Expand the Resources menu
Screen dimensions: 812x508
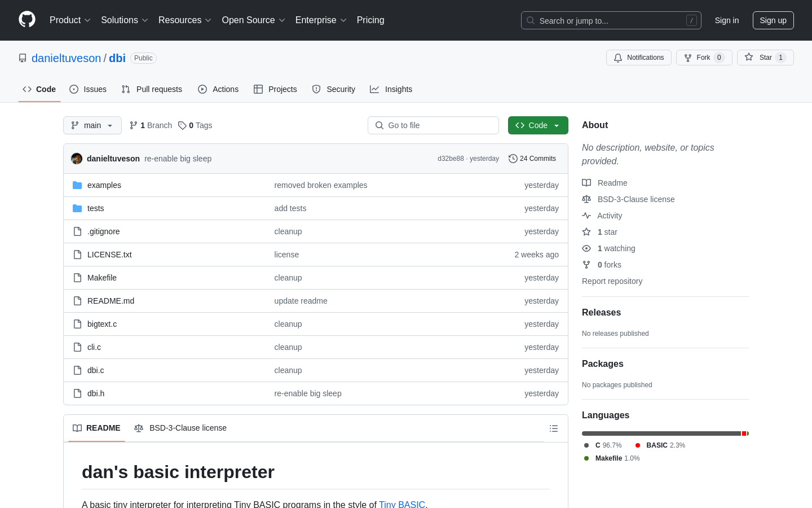185,20
